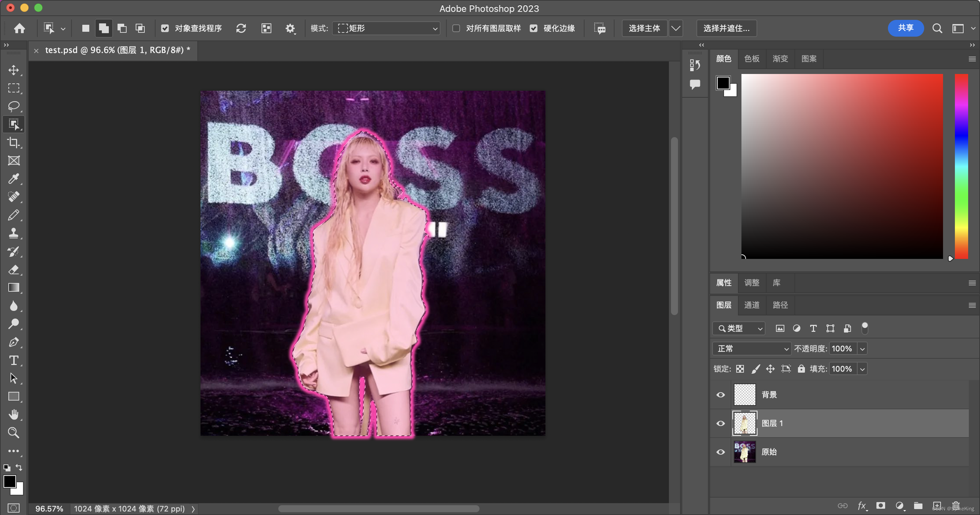Open the 模式 矩形 dropdown
Viewport: 980px width, 515px height.
pyautogui.click(x=386, y=28)
